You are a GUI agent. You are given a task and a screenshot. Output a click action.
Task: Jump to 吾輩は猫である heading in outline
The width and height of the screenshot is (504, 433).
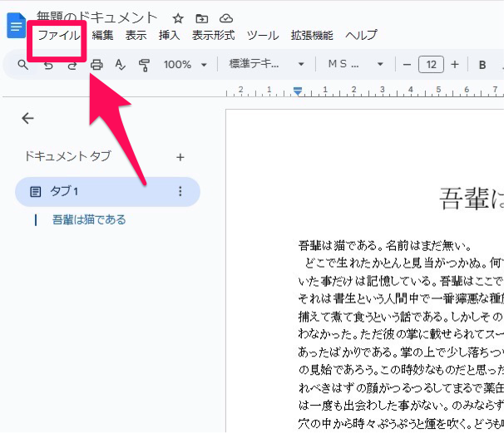point(89,220)
